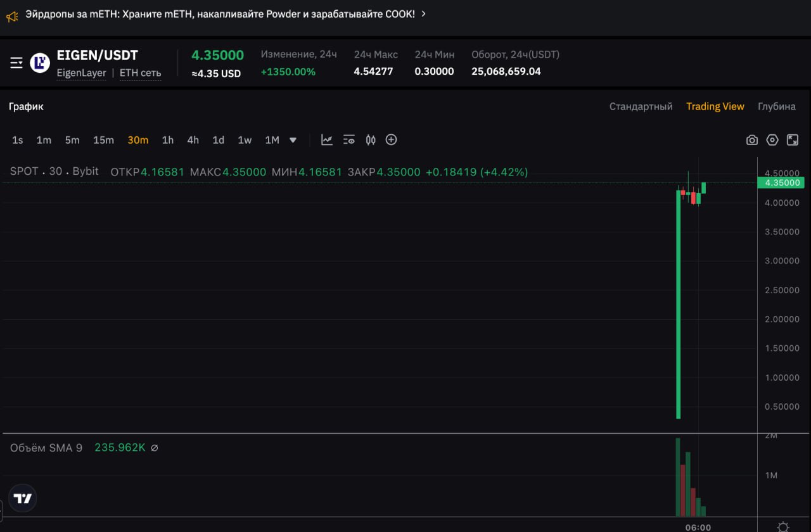The width and height of the screenshot is (811, 532).
Task: Open the hamburger menu beside EIGEN/USDT
Action: pyautogui.click(x=16, y=63)
